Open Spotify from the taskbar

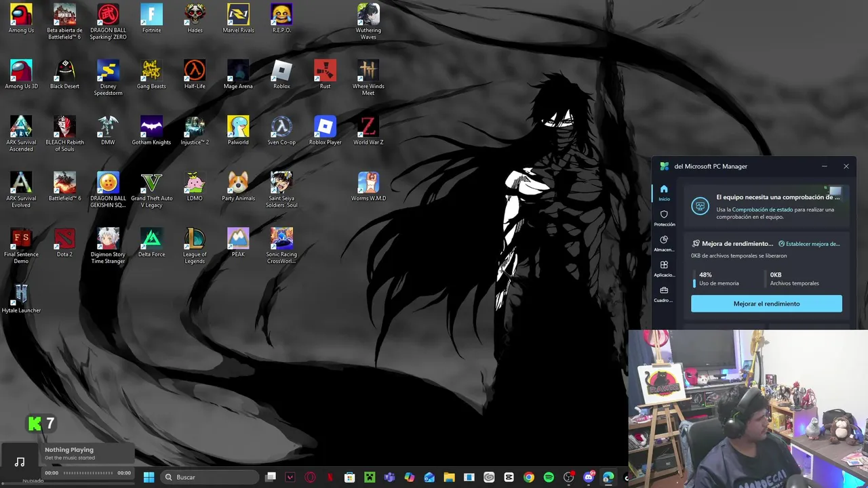(x=549, y=477)
